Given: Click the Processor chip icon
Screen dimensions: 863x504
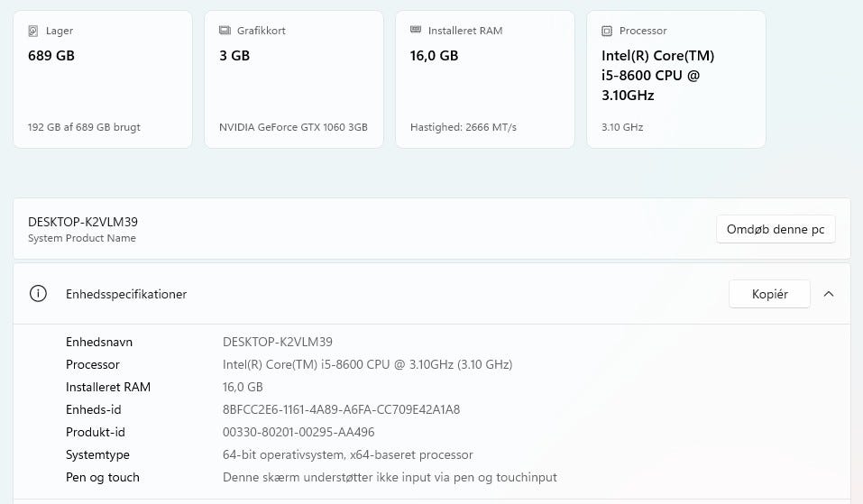Looking at the screenshot, I should (607, 31).
